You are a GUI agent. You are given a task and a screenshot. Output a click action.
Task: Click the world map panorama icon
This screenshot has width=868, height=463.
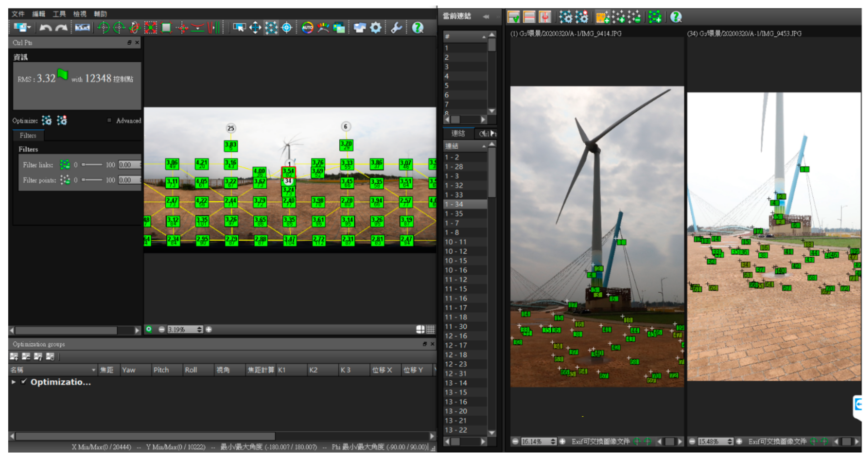(x=82, y=28)
